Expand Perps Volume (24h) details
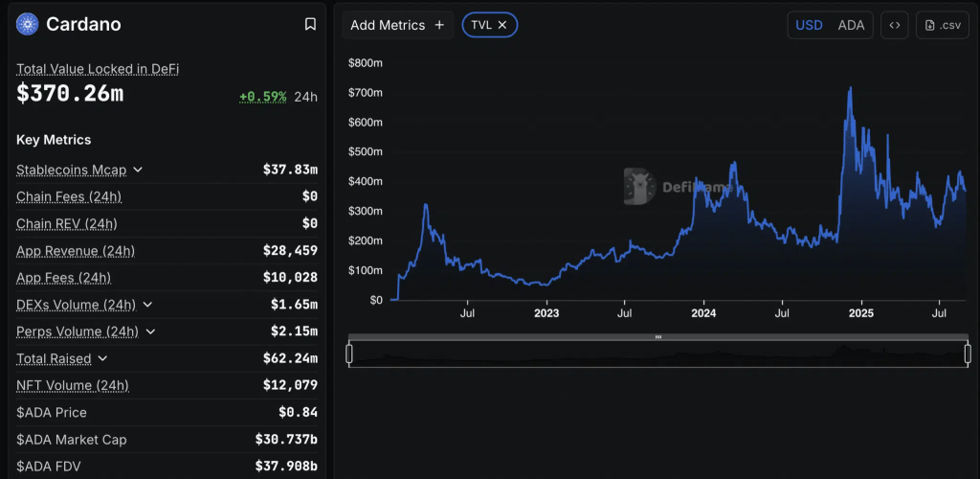 [x=151, y=331]
